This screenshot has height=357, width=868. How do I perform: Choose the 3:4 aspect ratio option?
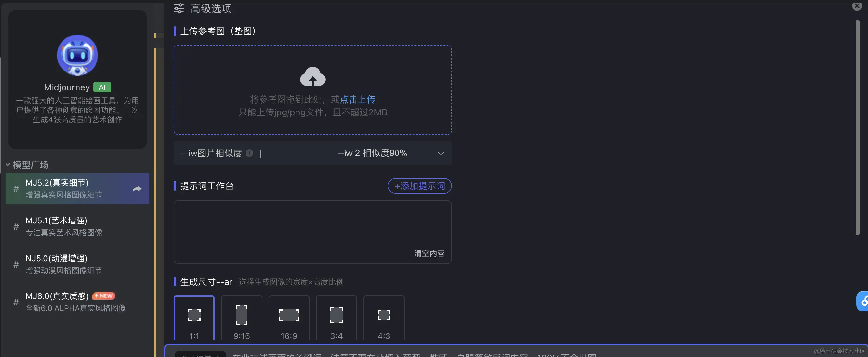click(x=336, y=318)
